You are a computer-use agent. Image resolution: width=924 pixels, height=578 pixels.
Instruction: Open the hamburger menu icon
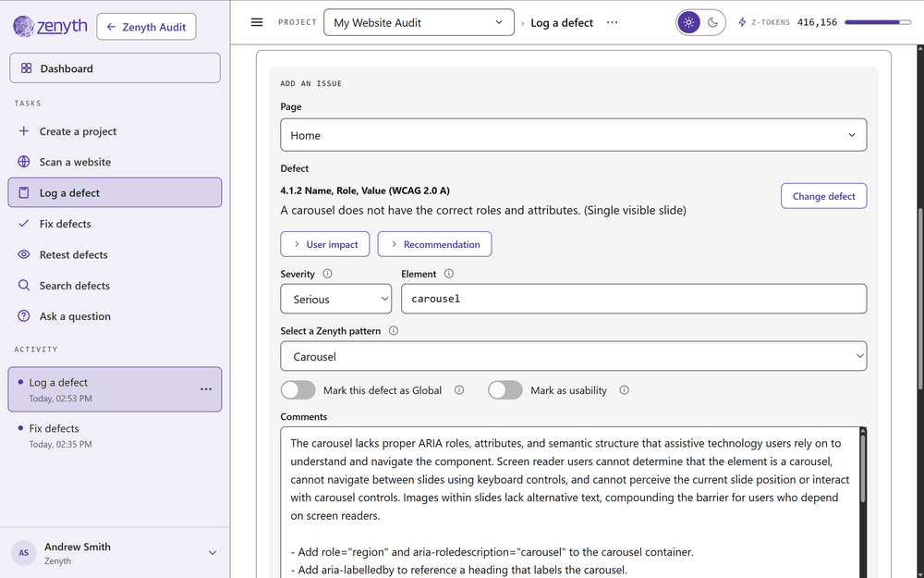(x=257, y=22)
